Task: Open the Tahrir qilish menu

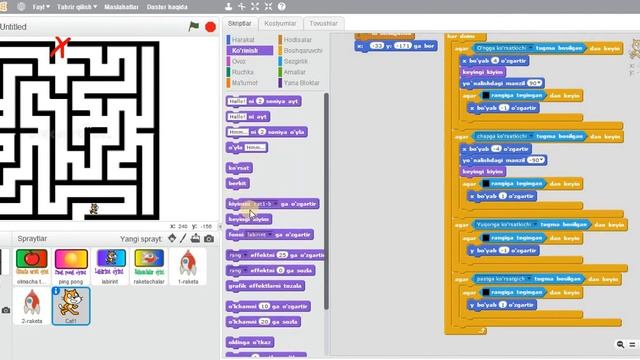Action: click(x=77, y=7)
